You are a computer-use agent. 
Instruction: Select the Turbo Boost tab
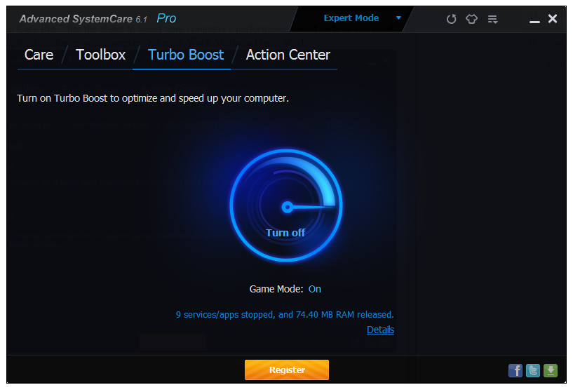coord(186,55)
